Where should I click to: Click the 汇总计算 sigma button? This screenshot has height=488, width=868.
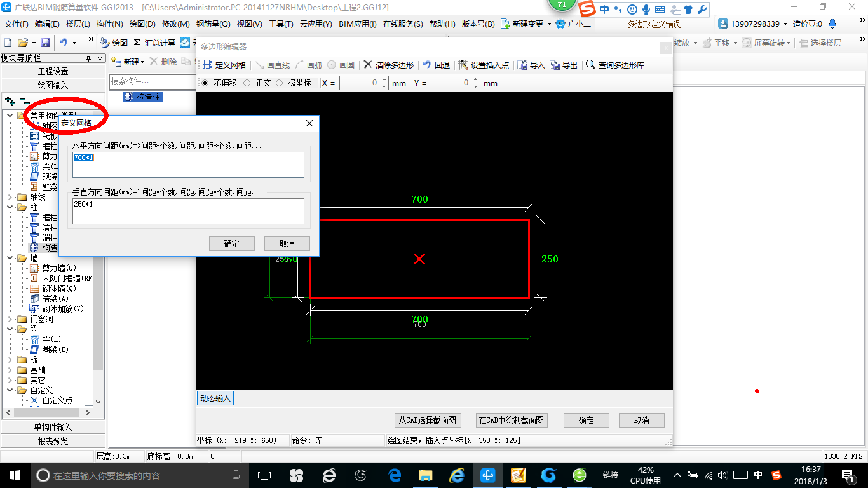154,43
